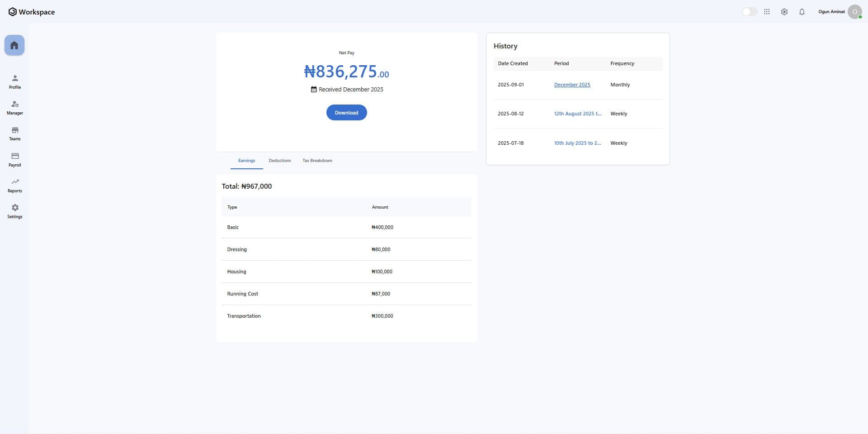Click the Frequency column header
Viewport: 868px width, 434px height.
(623, 63)
